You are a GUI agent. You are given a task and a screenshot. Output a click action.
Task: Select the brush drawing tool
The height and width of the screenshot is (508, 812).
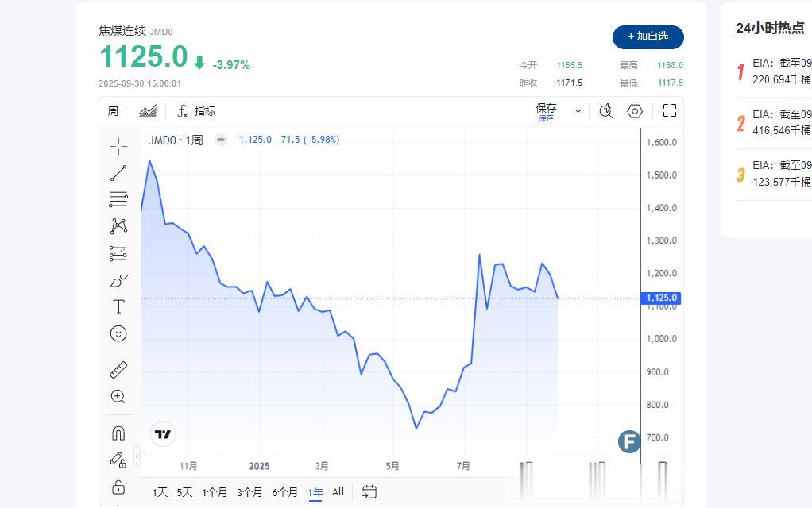point(118,281)
